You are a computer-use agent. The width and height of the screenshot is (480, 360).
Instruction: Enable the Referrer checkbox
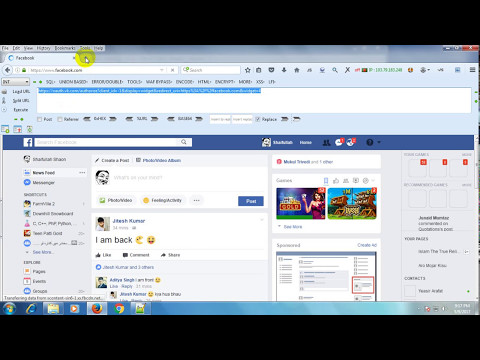click(x=60, y=119)
